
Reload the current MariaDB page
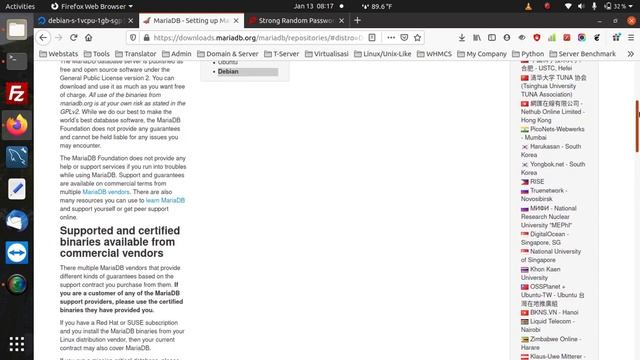(x=73, y=38)
